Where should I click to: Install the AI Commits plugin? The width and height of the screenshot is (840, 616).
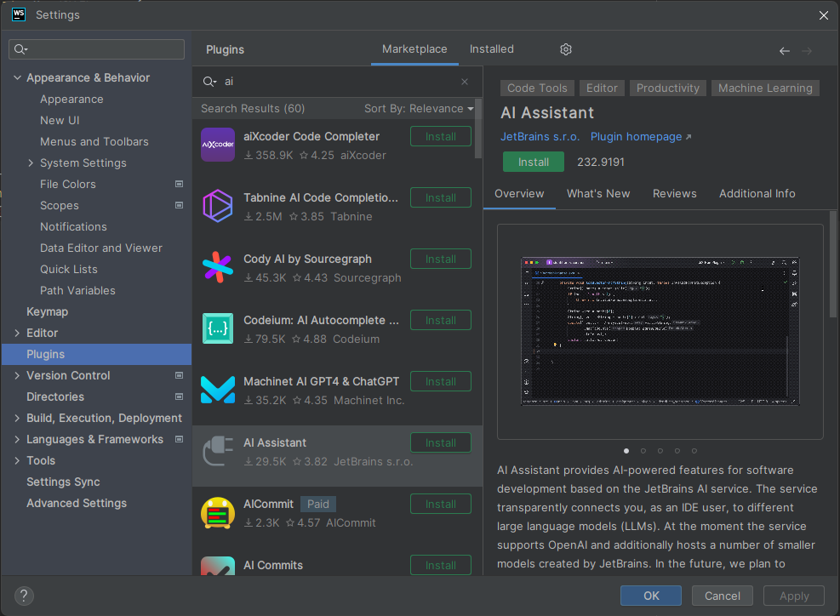click(440, 565)
